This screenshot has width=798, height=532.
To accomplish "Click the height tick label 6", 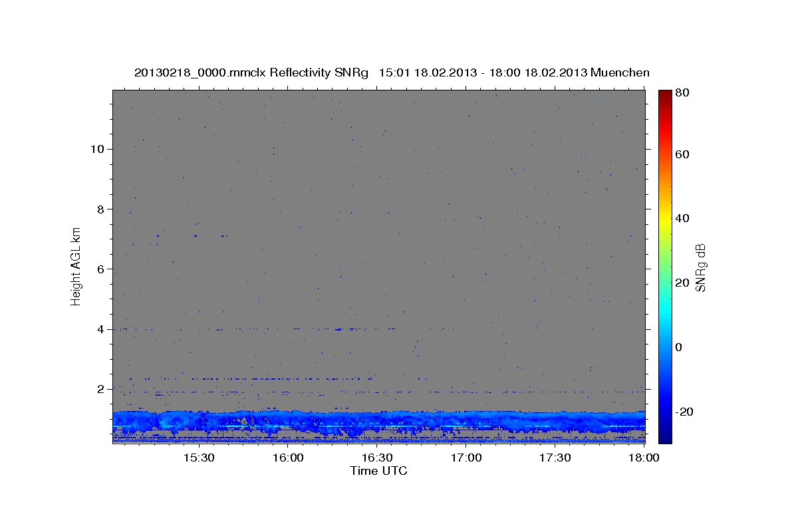I will coord(100,269).
